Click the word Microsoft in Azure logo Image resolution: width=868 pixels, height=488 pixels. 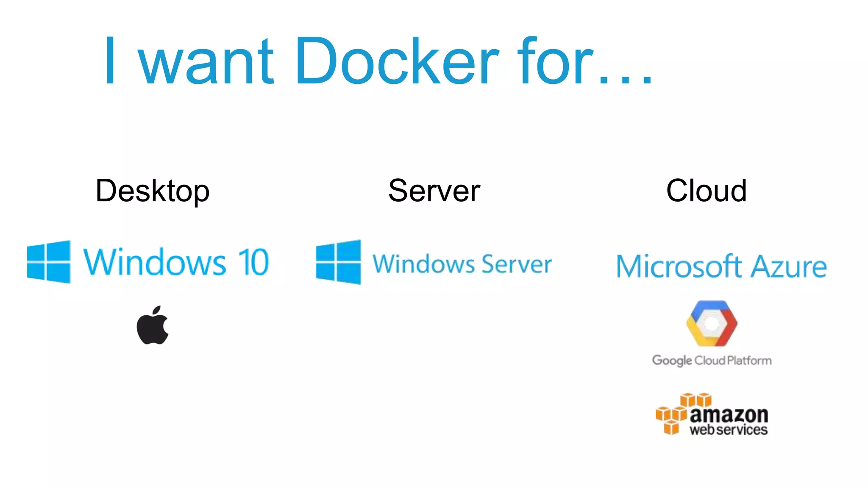coord(679,266)
